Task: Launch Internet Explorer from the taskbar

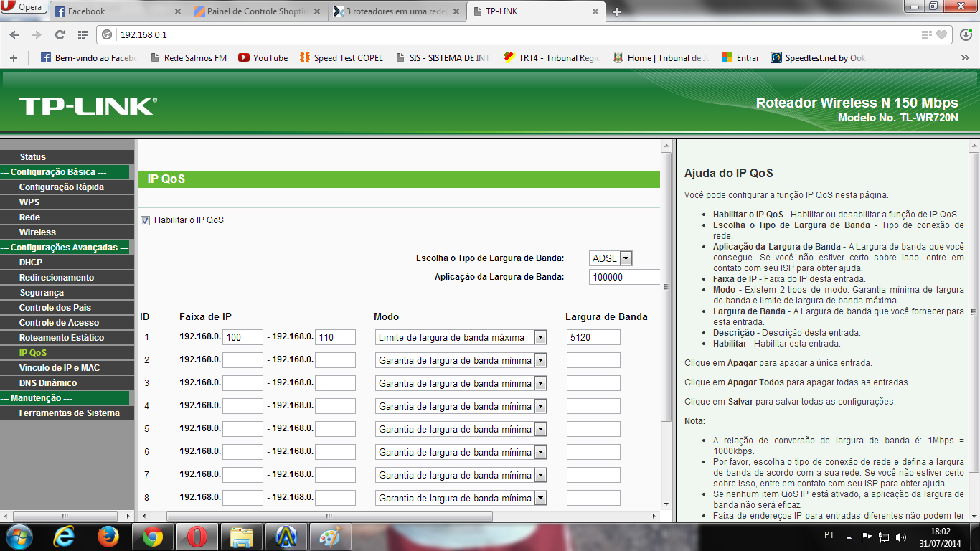Action: point(65,537)
